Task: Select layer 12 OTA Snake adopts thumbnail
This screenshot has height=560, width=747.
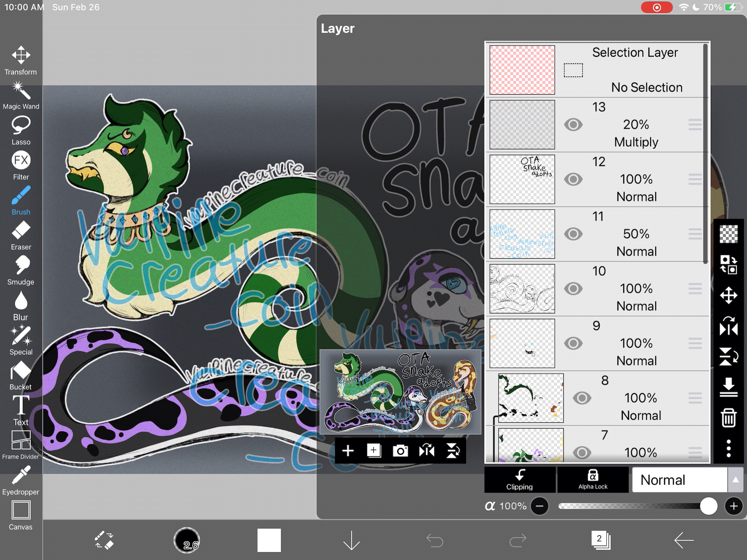Action: [522, 179]
